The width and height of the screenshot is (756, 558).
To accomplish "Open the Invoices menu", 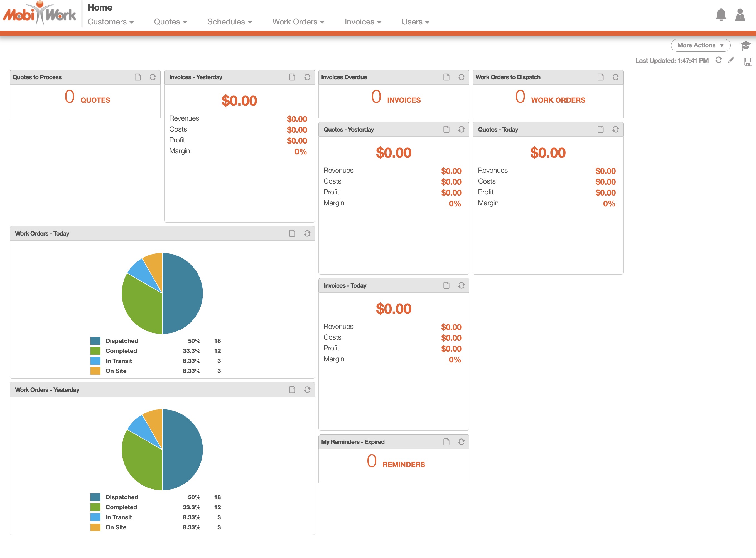I will [363, 22].
